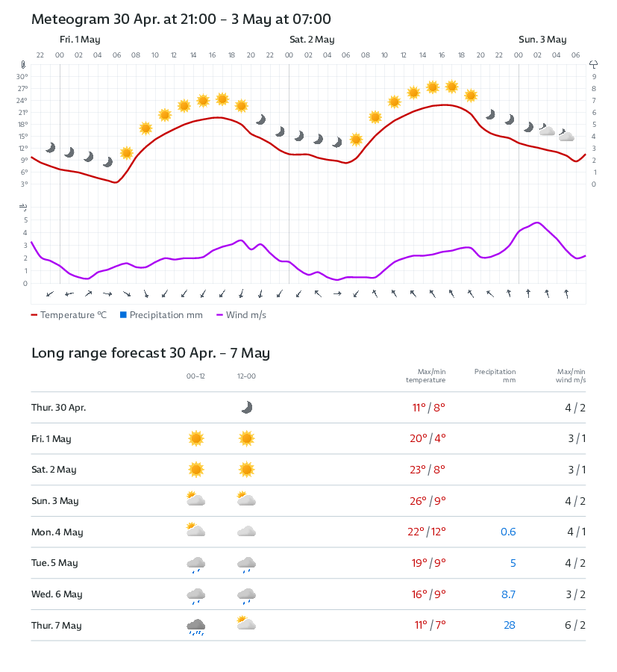
Task: Click Sun. 3 May morning partly cloudy icon
Action: coord(195,500)
